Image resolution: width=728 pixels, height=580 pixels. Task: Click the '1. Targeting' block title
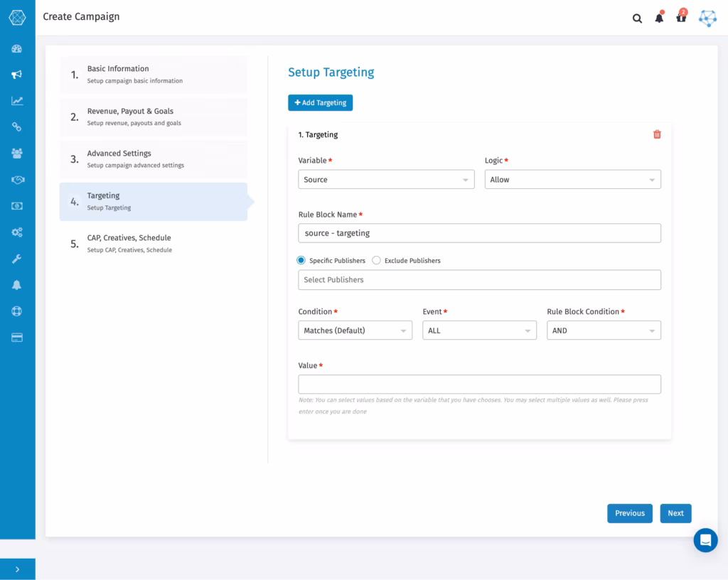click(318, 134)
